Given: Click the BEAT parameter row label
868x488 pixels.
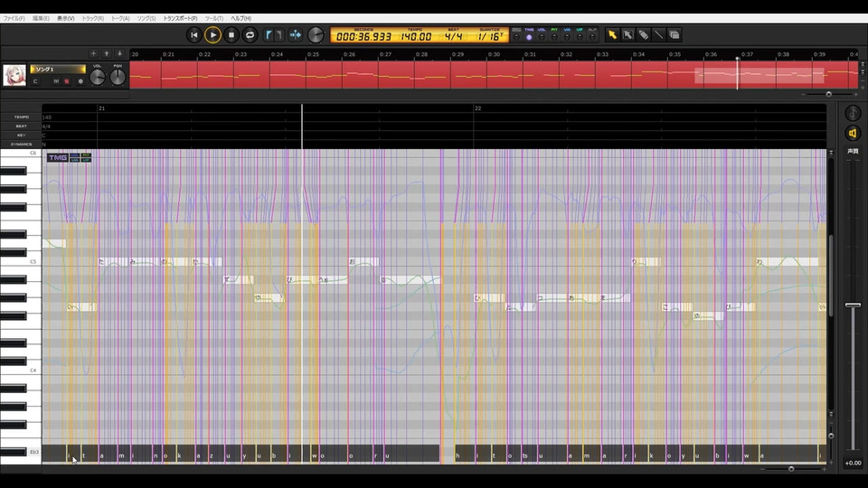Looking at the screenshot, I should tap(21, 127).
